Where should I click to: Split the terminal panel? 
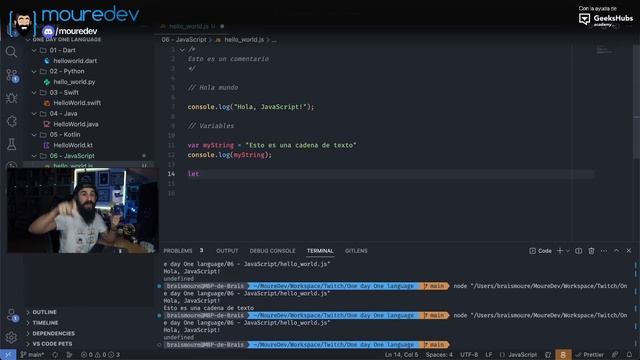(578, 251)
